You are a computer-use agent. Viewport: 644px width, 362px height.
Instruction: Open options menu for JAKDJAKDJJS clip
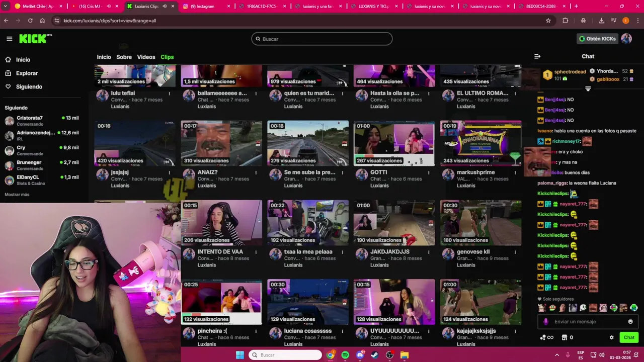click(429, 252)
